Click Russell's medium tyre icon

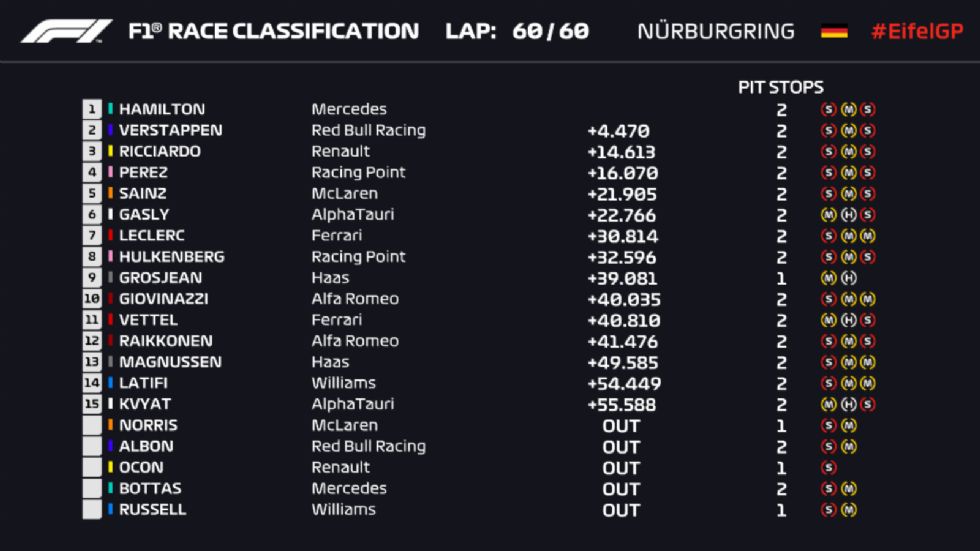848,510
